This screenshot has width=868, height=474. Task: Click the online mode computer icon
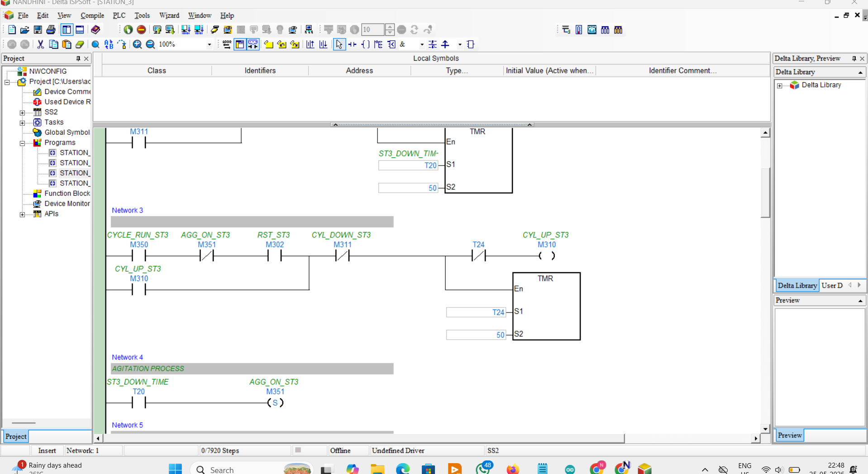(x=228, y=30)
